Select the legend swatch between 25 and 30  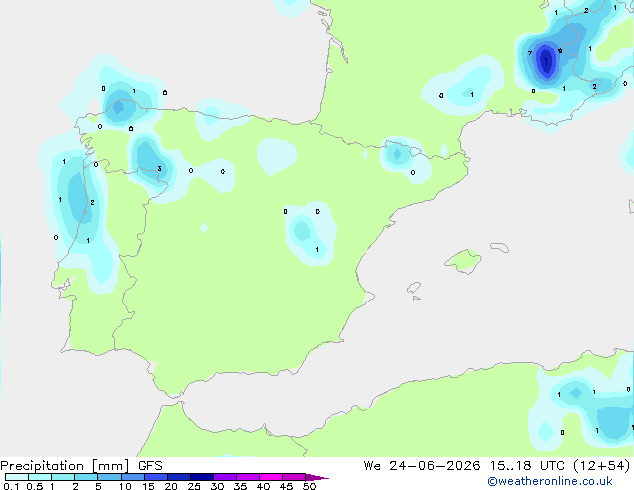click(x=202, y=477)
